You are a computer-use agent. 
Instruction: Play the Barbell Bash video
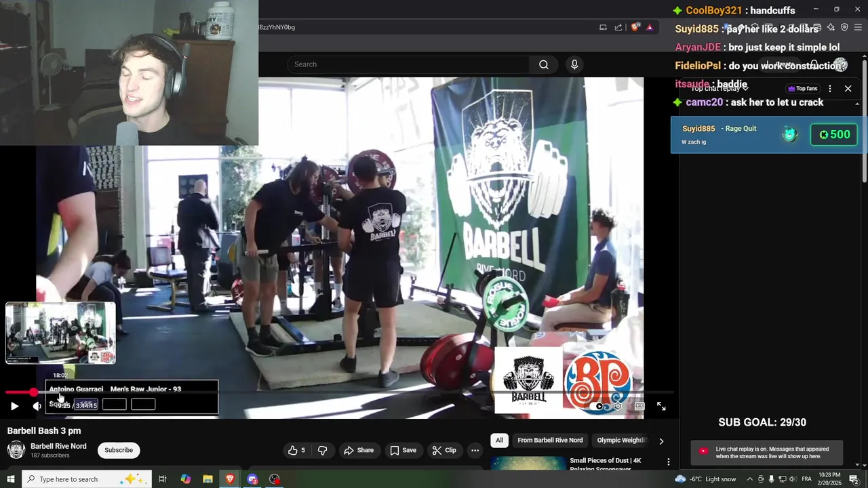(x=14, y=406)
